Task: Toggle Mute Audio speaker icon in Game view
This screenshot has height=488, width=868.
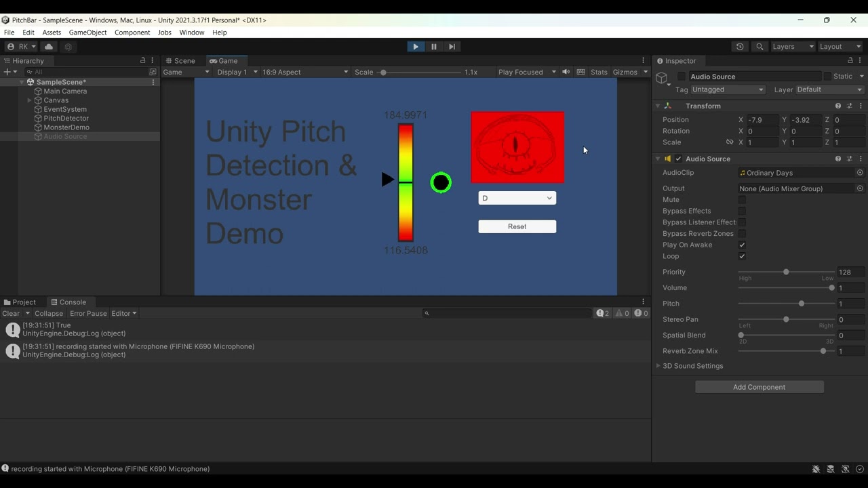Action: 566,72
